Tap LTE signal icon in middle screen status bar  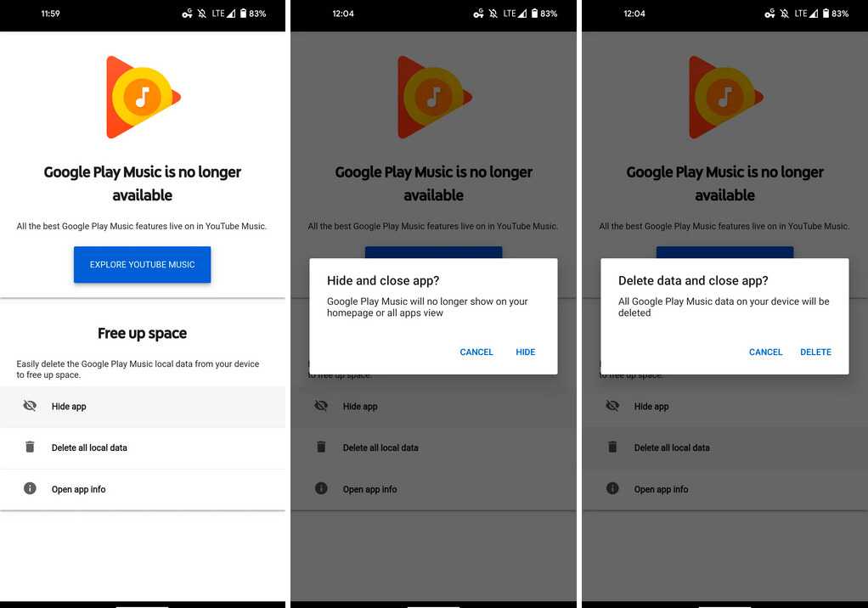click(x=515, y=14)
